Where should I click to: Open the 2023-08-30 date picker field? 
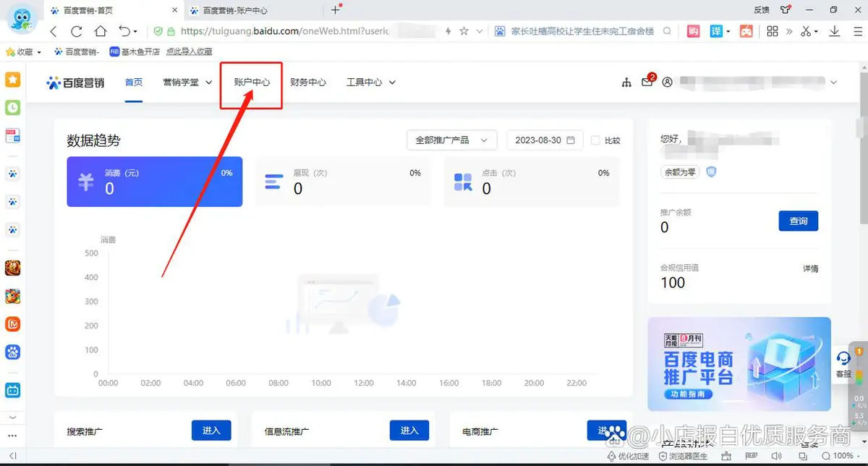click(x=544, y=140)
